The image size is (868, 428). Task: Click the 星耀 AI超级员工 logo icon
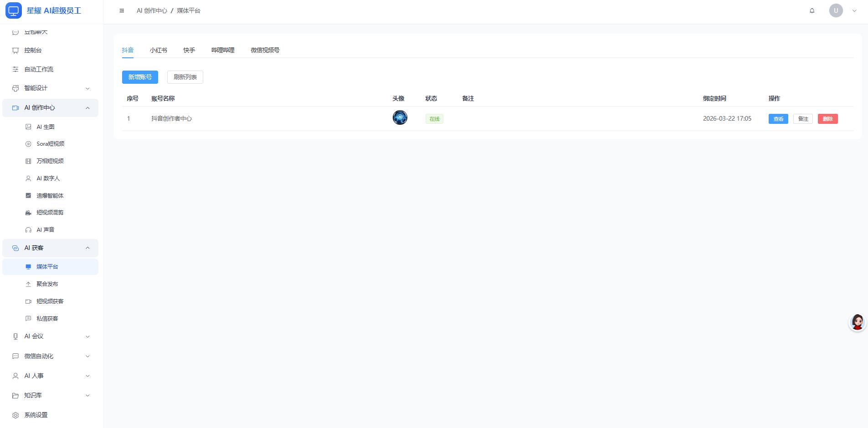[14, 10]
